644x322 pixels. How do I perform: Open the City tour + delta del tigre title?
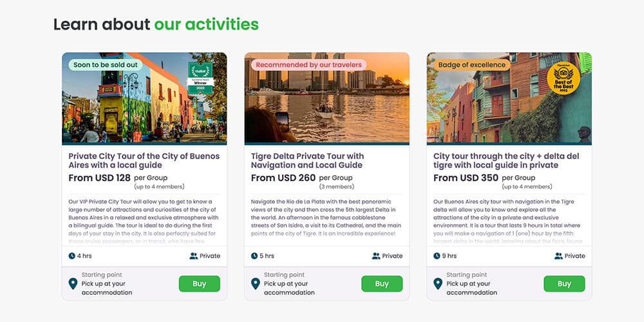click(506, 160)
